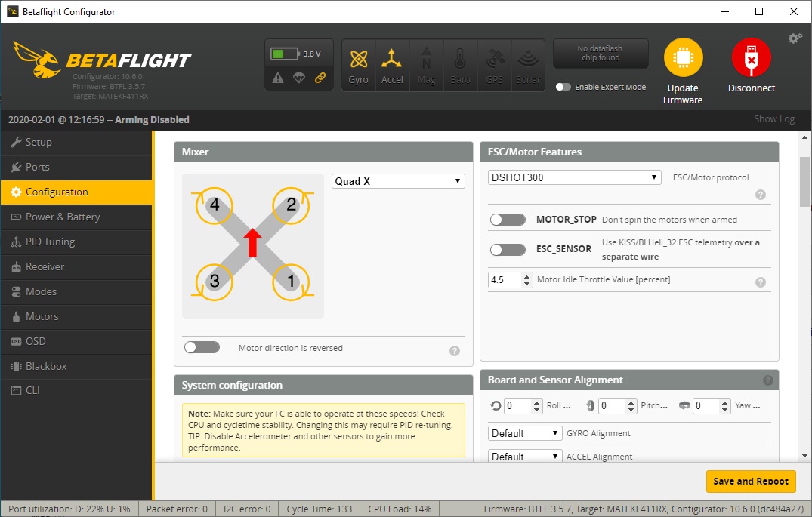The image size is (812, 517).
Task: Select the Configuration tab
Action: (76, 192)
